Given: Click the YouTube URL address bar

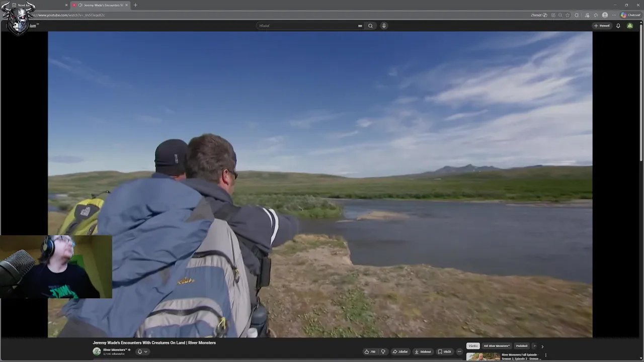Looking at the screenshot, I should pos(282,15).
